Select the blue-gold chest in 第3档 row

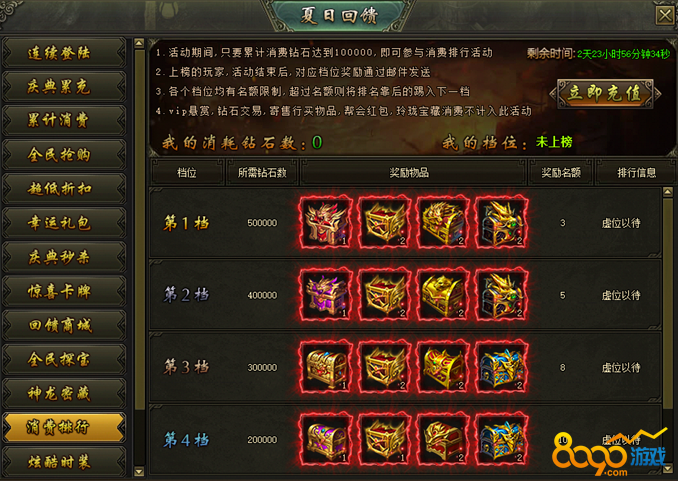[x=502, y=367]
